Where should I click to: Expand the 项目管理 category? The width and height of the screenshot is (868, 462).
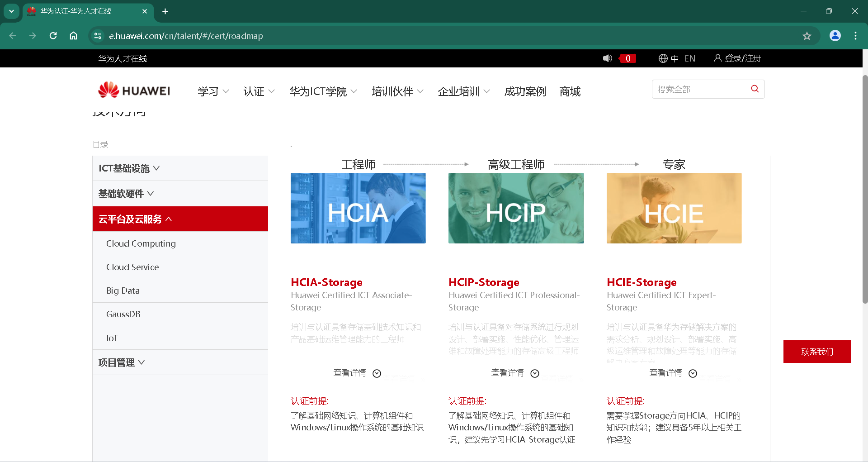click(180, 362)
